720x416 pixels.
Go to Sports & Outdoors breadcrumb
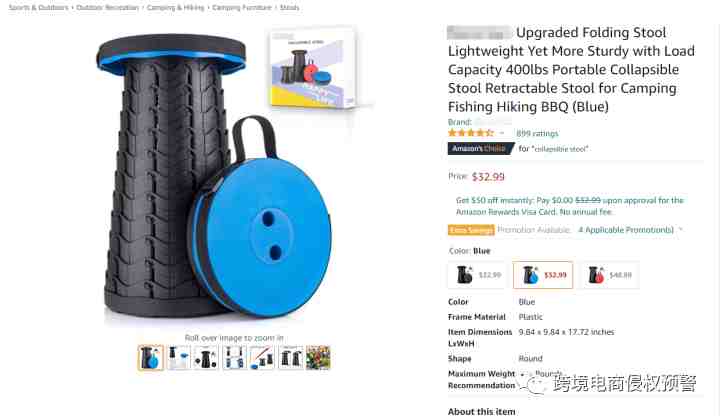click(x=39, y=7)
